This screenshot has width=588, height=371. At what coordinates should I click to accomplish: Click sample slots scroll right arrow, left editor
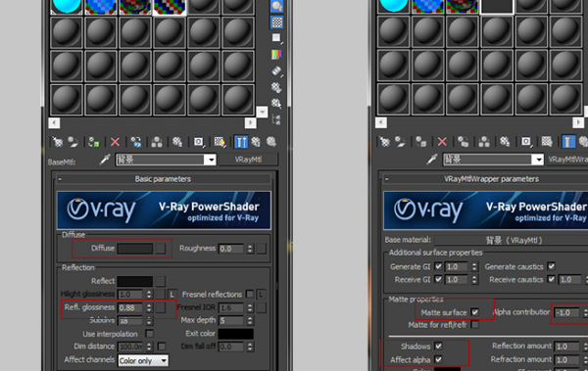pos(250,123)
